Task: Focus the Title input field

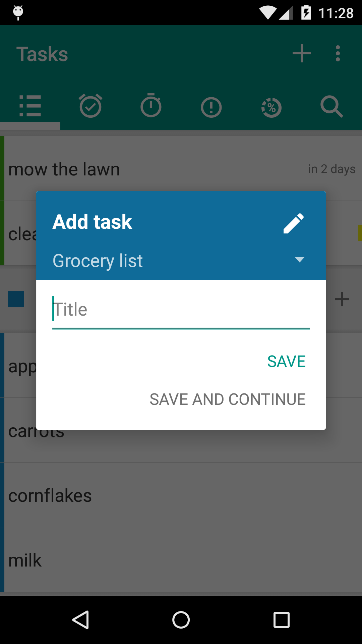Action: [181, 310]
